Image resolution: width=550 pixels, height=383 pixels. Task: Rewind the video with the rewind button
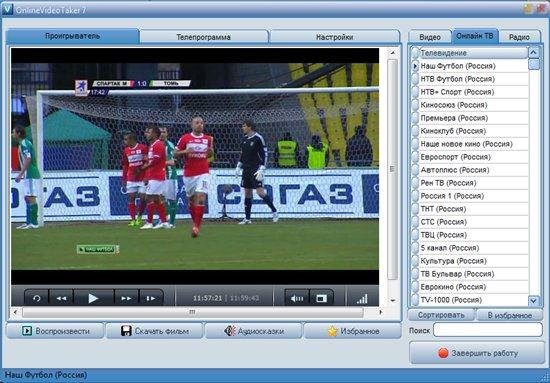61,298
